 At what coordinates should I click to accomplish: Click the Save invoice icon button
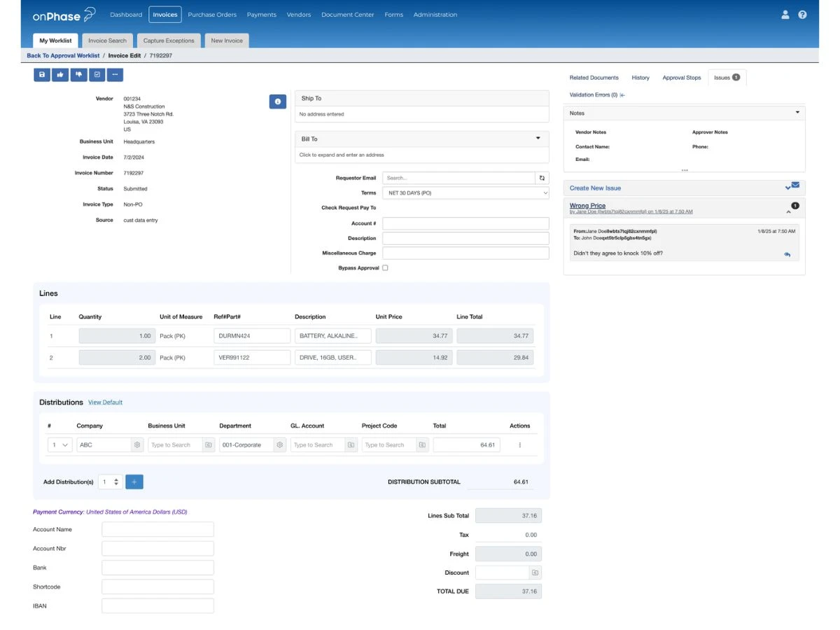pos(42,74)
